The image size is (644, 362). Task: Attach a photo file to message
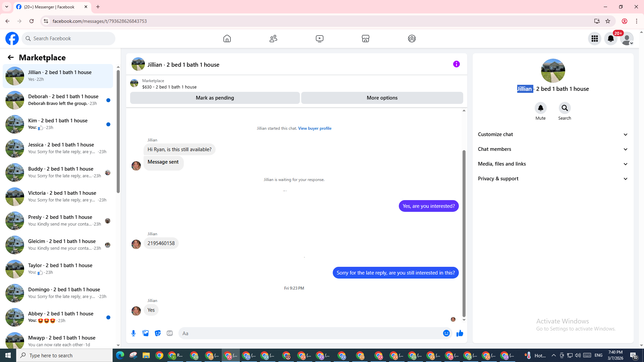(x=146, y=333)
